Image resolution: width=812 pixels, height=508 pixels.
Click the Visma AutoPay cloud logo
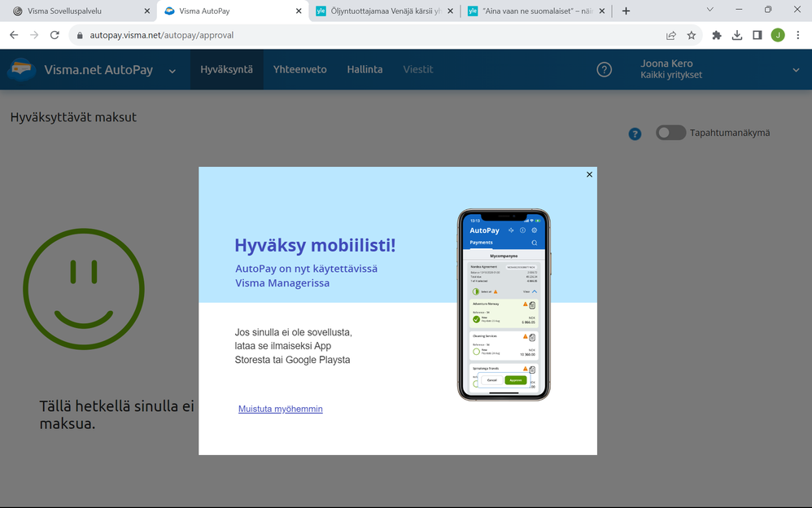[x=22, y=69]
